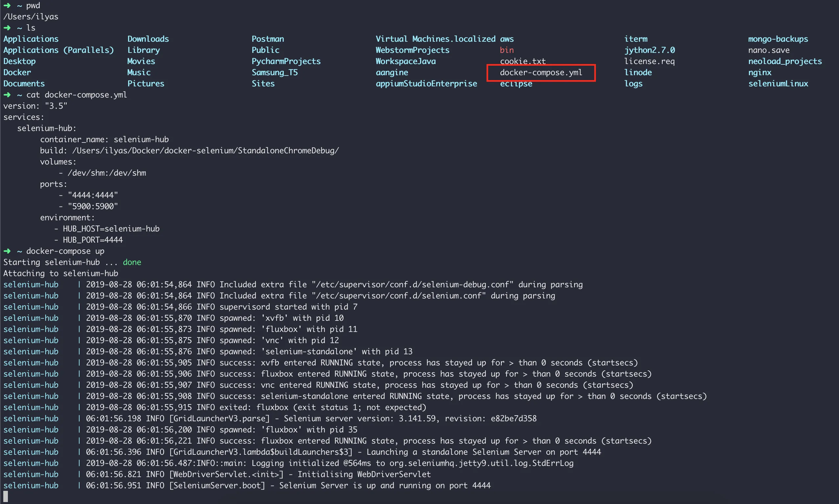Click the prompt arrow before docker-compose up

click(7, 251)
